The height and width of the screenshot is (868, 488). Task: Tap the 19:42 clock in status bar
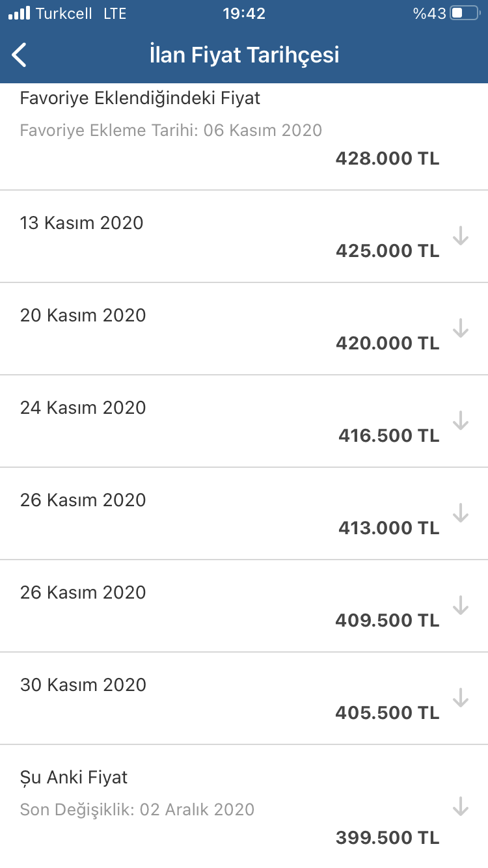tap(244, 14)
